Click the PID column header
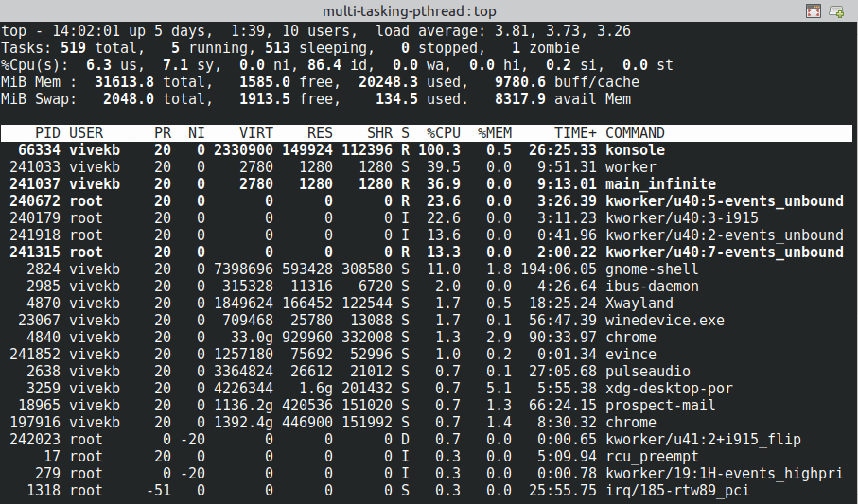The image size is (858, 504). (47, 133)
